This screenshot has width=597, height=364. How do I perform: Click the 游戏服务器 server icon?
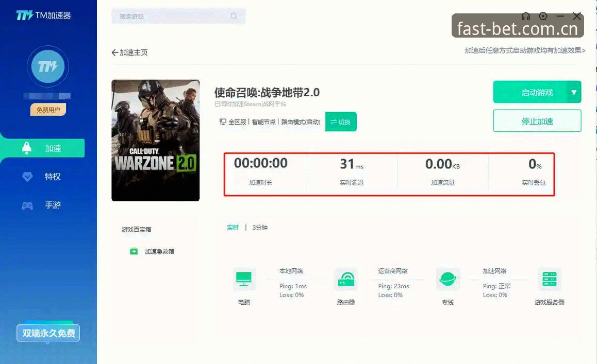[x=550, y=279]
